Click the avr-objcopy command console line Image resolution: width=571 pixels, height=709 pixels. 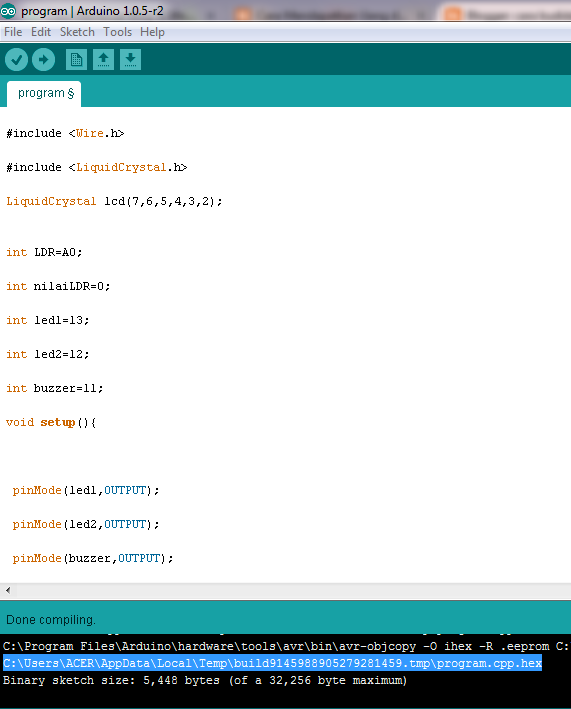(286, 646)
